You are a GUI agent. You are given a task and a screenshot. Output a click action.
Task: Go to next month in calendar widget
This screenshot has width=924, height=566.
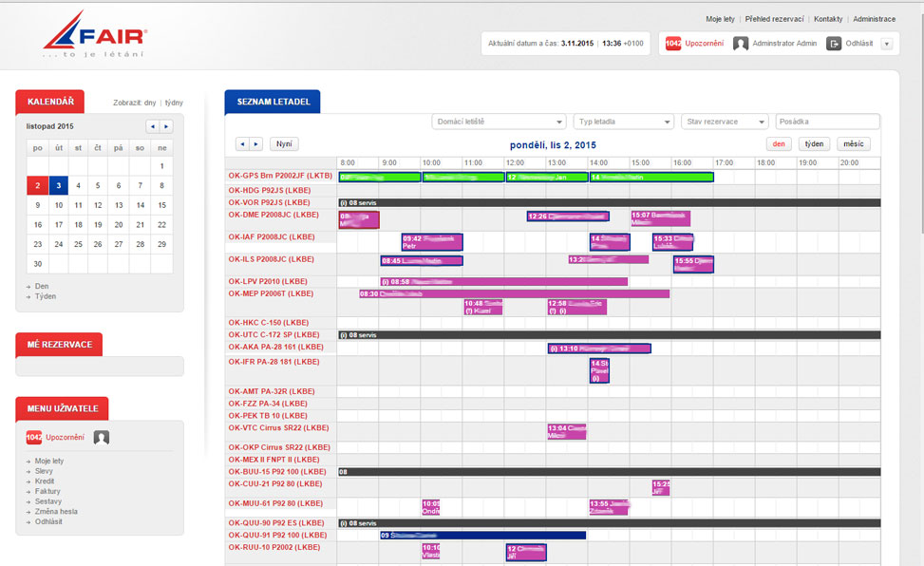[166, 126]
